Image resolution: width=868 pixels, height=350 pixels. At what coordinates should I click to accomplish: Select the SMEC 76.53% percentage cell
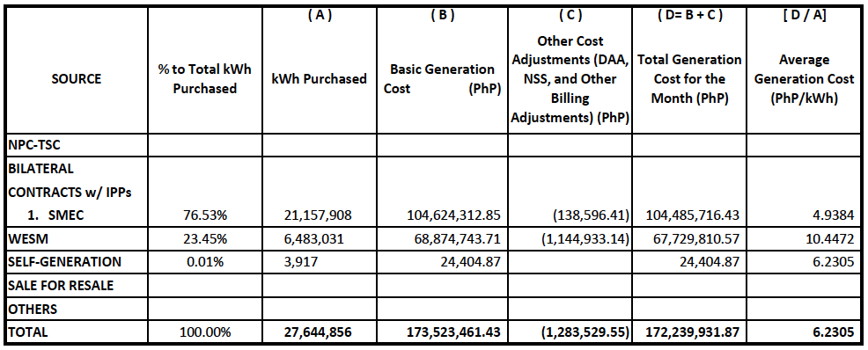[204, 215]
